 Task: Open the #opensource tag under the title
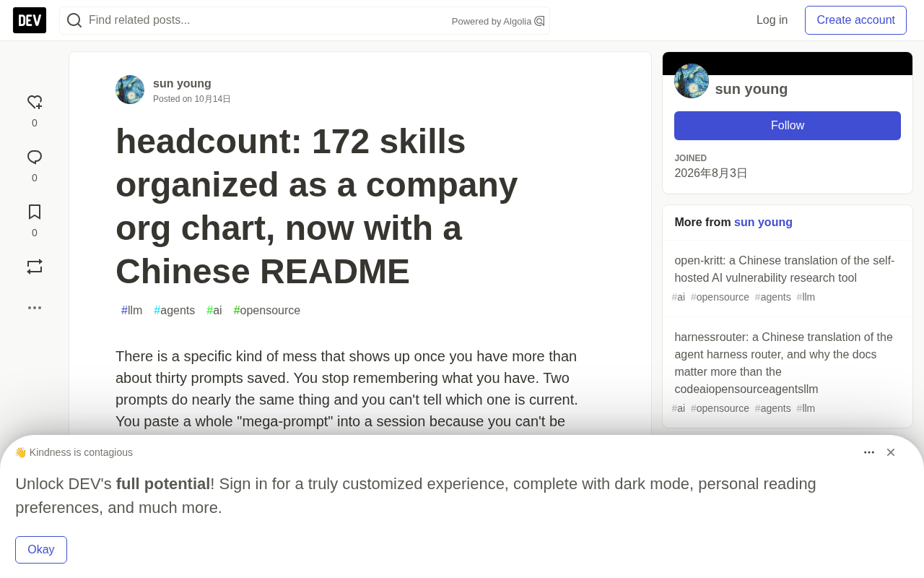(267, 311)
